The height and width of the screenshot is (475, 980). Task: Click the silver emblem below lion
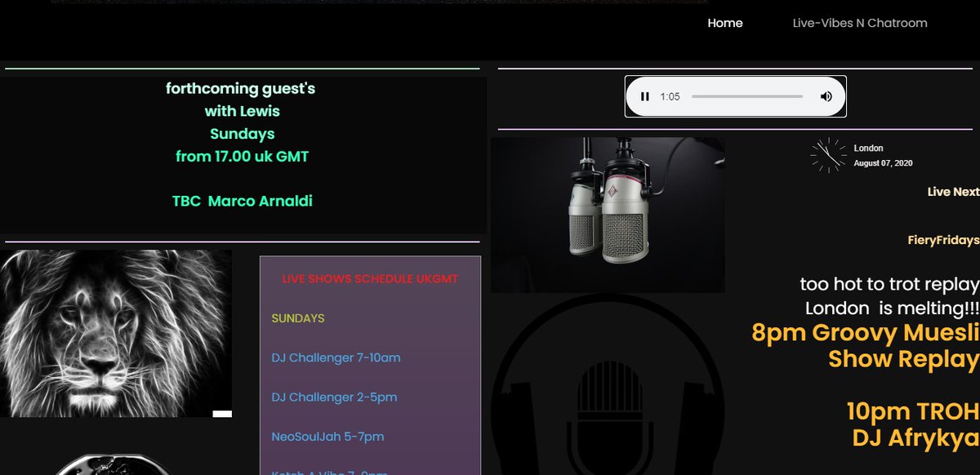[114, 465]
